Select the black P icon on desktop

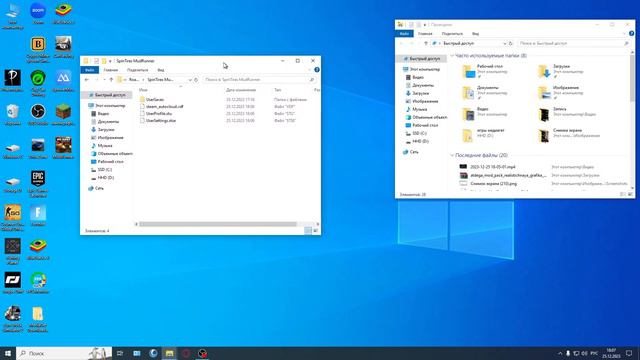coord(13,81)
